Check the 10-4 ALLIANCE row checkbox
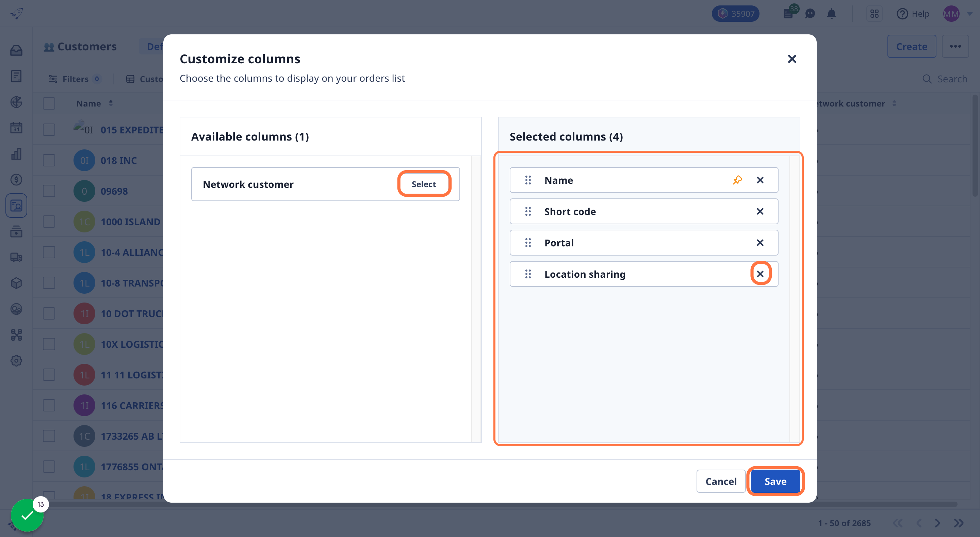This screenshot has width=980, height=537. (49, 252)
